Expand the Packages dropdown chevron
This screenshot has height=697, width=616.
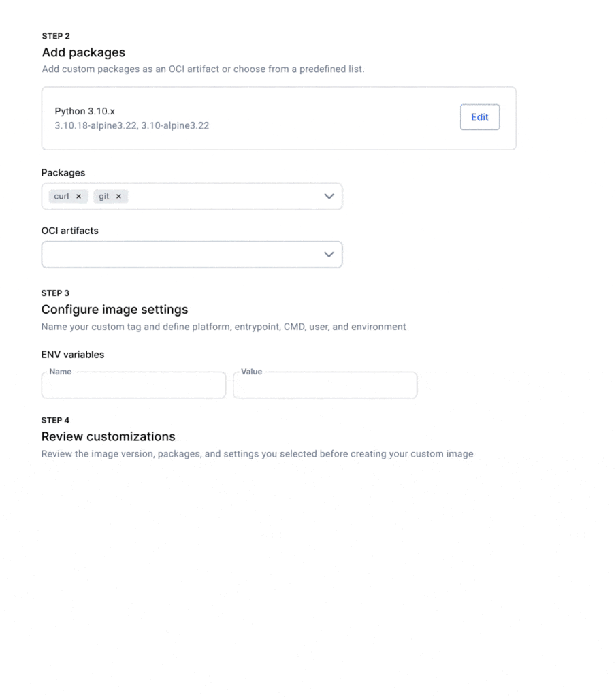tap(329, 197)
